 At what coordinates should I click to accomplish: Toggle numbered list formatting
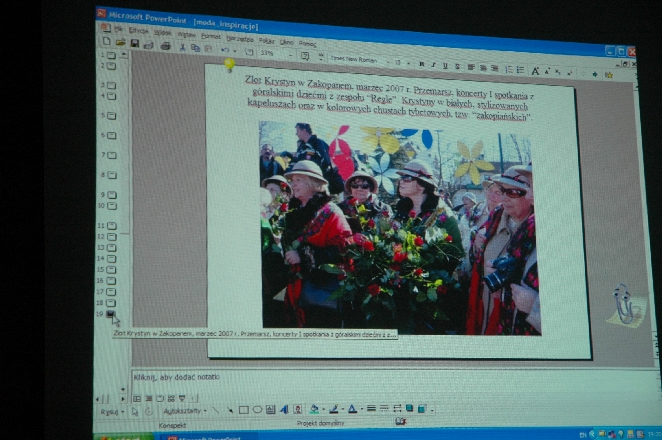click(x=509, y=70)
